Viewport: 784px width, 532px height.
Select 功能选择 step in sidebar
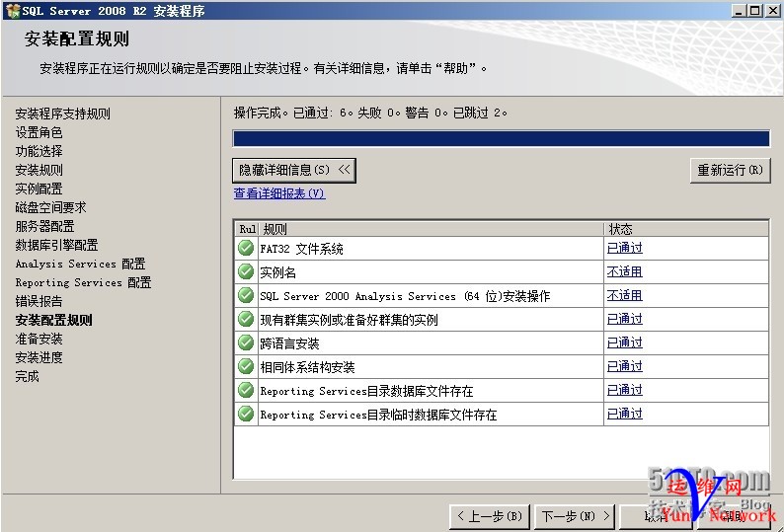click(39, 151)
